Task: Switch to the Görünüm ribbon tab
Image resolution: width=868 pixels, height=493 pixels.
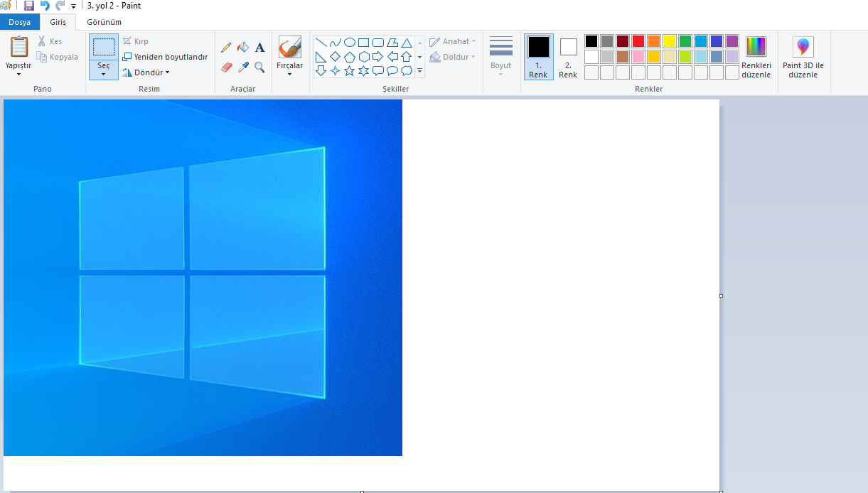Action: 104,22
